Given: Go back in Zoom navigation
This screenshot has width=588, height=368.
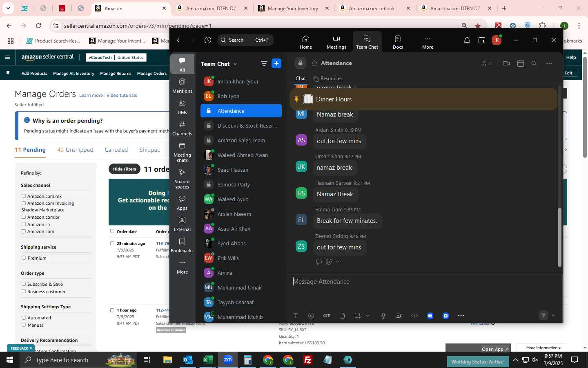Looking at the screenshot, I should (178, 40).
